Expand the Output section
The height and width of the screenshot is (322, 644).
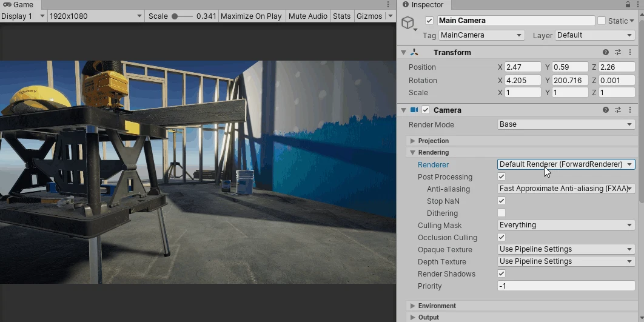click(x=413, y=317)
